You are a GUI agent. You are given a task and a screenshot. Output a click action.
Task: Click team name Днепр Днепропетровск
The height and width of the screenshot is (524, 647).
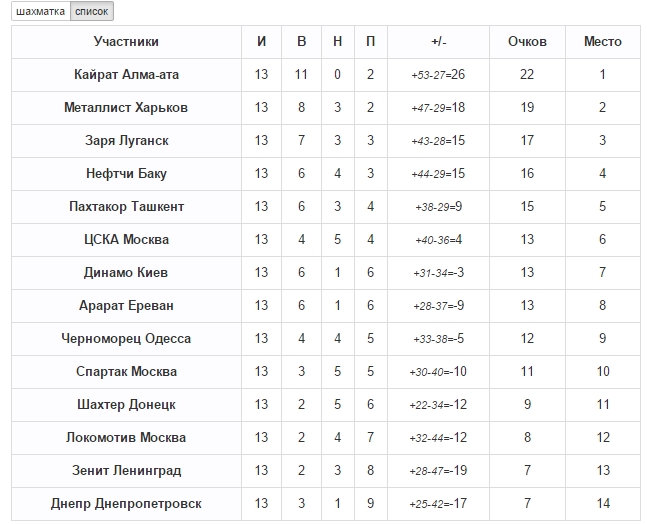click(x=126, y=504)
